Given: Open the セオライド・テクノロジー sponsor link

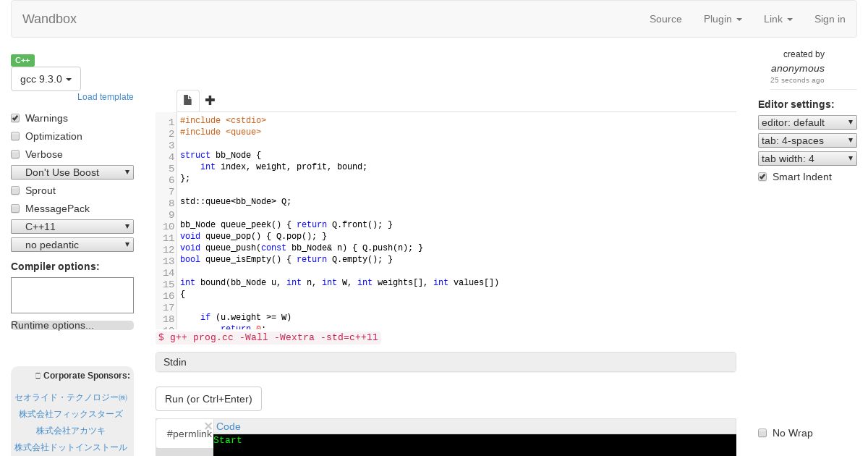Looking at the screenshot, I should click(71, 397).
